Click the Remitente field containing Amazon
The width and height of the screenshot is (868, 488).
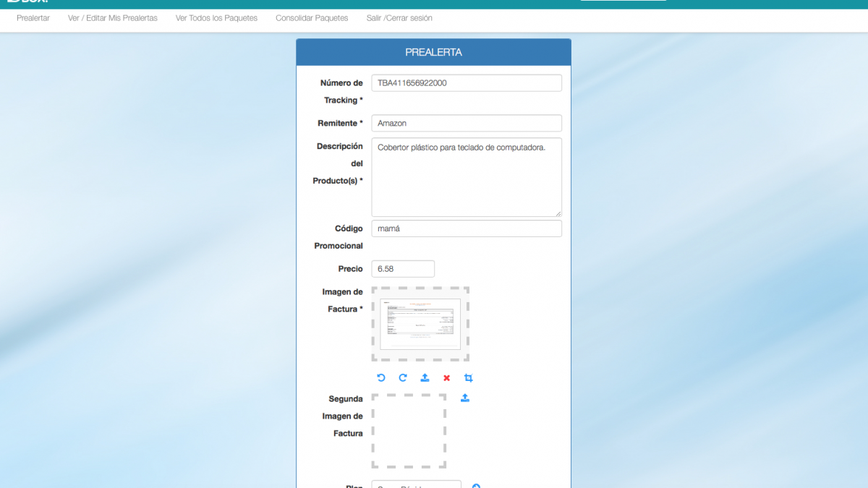(467, 124)
